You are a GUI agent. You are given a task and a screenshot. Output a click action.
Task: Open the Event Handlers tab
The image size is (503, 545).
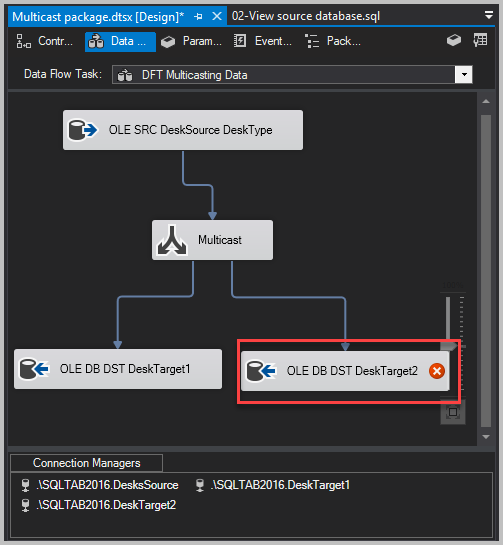tap(263, 41)
